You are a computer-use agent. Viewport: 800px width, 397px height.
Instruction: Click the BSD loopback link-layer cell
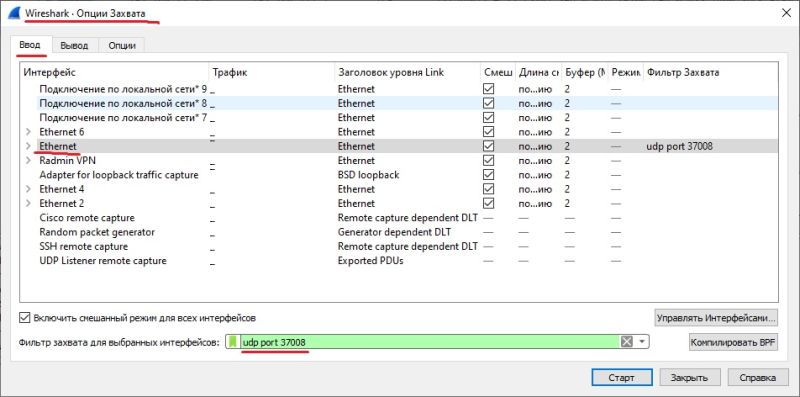point(368,175)
